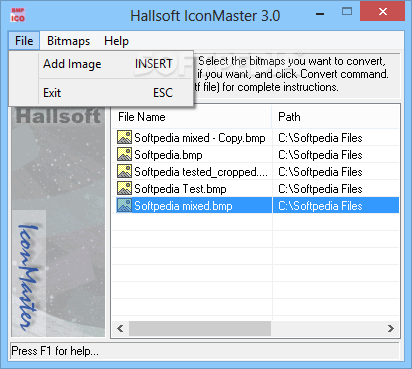Click the bitmap icon of selected Softpedia mixed.bmp
The width and height of the screenshot is (412, 369).
coord(124,205)
